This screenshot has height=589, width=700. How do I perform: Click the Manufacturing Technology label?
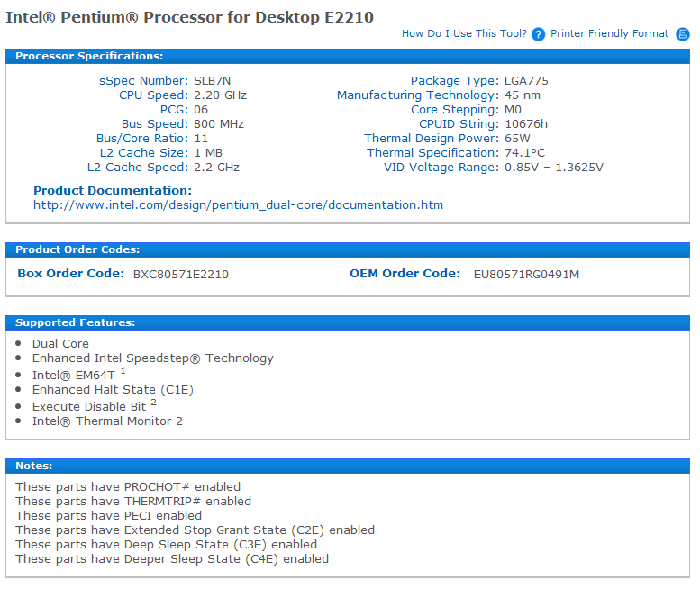click(x=418, y=95)
